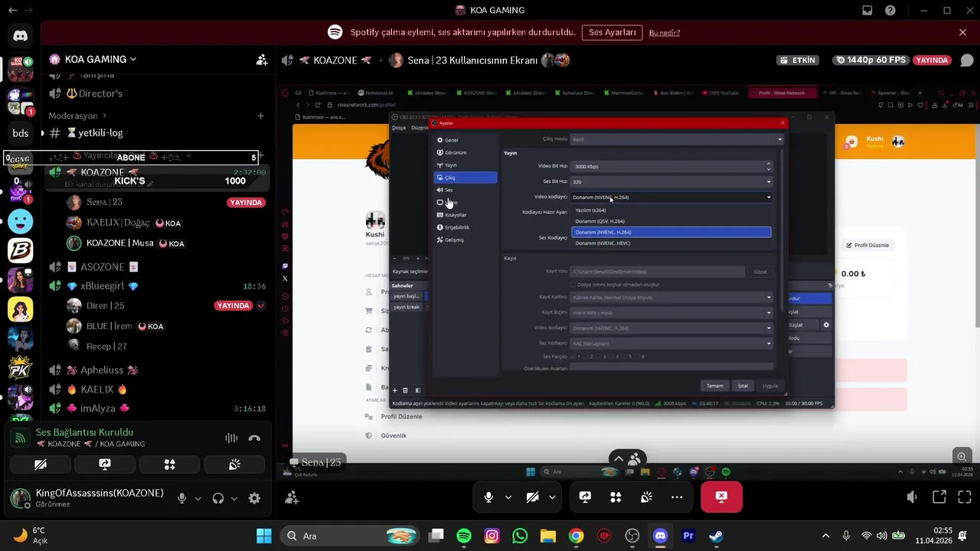The image size is (980, 551).
Task: Pop out the stream window
Action: pyautogui.click(x=939, y=497)
